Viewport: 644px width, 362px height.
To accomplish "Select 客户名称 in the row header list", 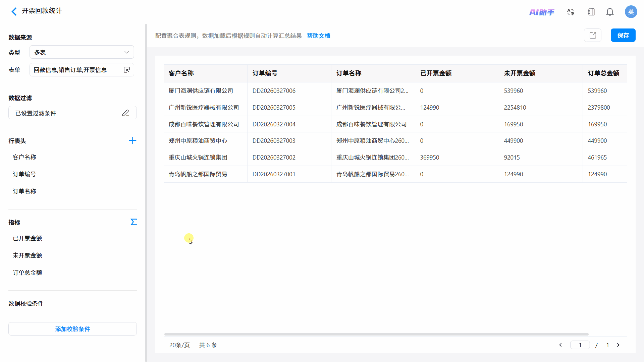I will [24, 157].
